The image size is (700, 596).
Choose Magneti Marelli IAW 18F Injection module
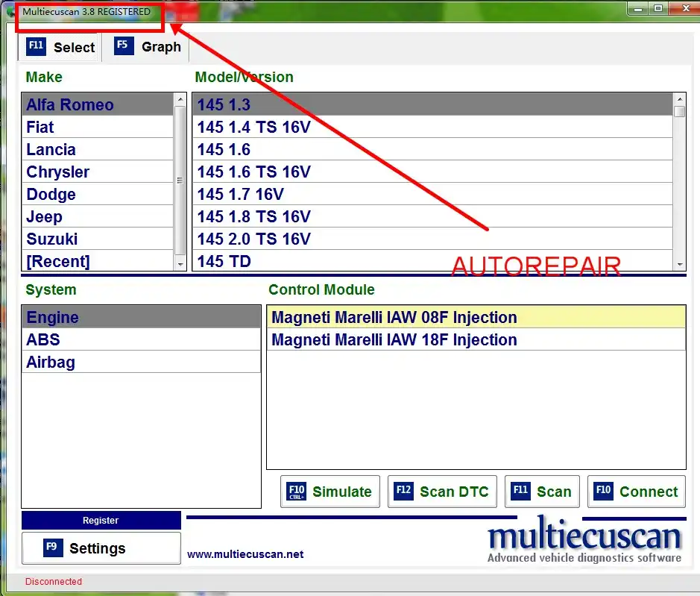pos(476,339)
